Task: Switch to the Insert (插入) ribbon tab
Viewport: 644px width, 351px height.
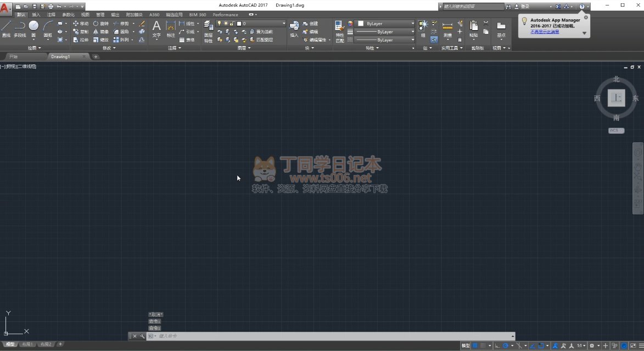Action: (x=36, y=15)
